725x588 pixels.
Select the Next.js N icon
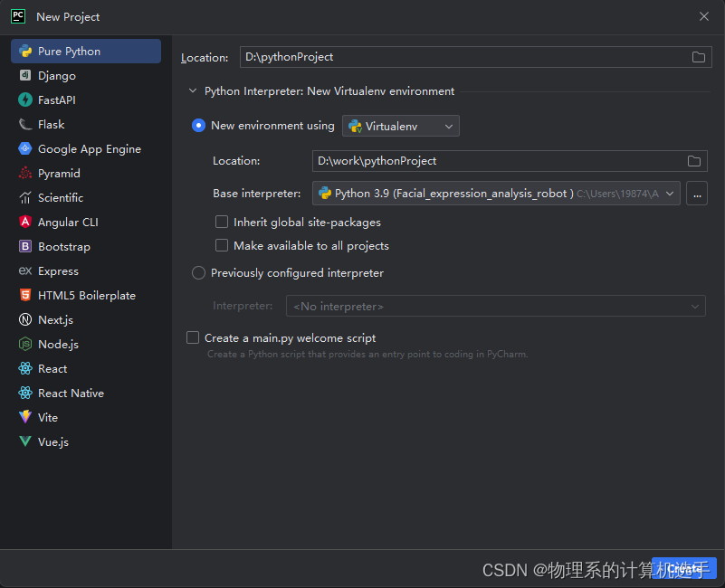point(25,320)
